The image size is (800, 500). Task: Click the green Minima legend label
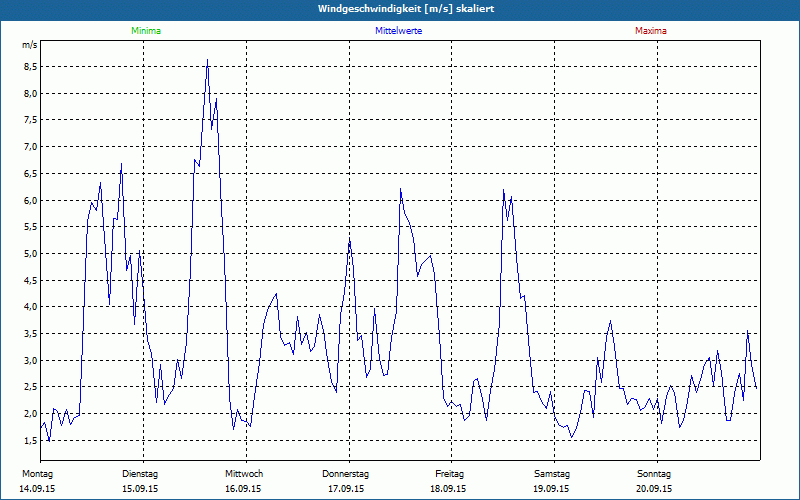click(x=146, y=31)
